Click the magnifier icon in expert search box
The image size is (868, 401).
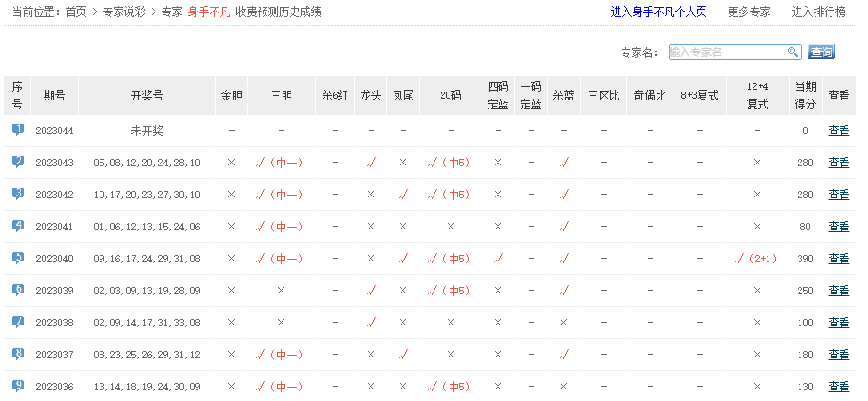pyautogui.click(x=793, y=52)
